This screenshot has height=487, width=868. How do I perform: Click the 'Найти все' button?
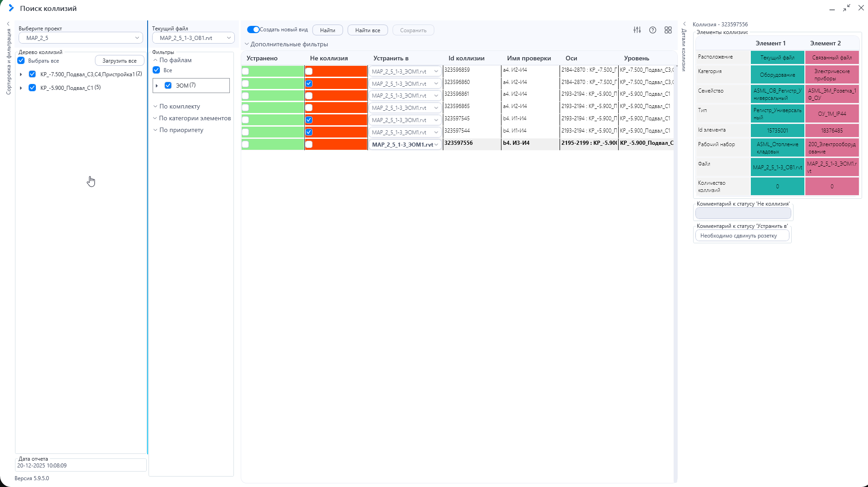(367, 30)
